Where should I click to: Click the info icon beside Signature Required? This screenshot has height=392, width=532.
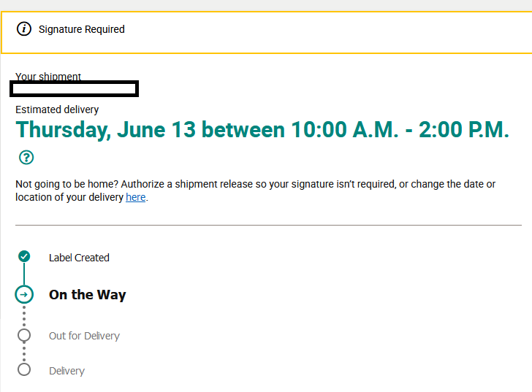[x=24, y=29]
